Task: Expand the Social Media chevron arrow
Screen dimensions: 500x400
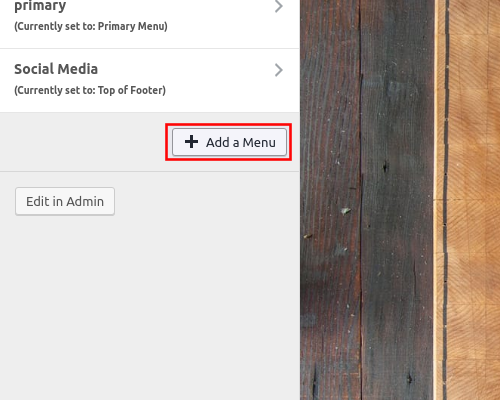Action: [279, 70]
